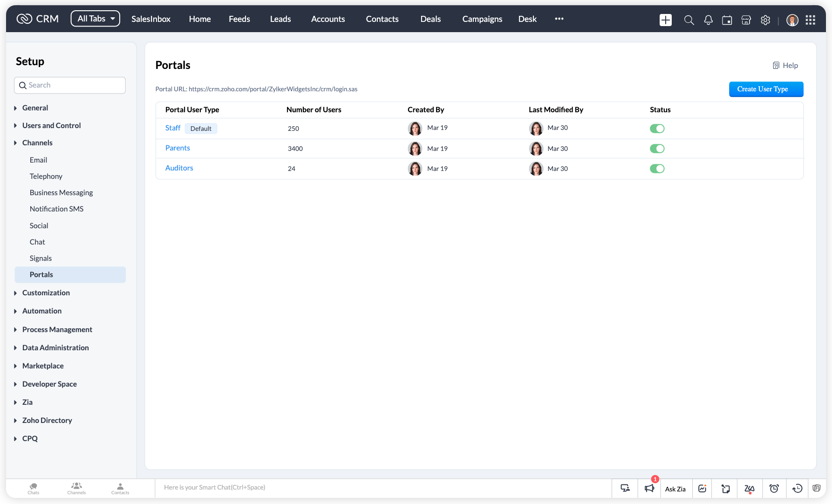This screenshot has height=504, width=832.
Task: Click the Setup search field
Action: coord(70,85)
